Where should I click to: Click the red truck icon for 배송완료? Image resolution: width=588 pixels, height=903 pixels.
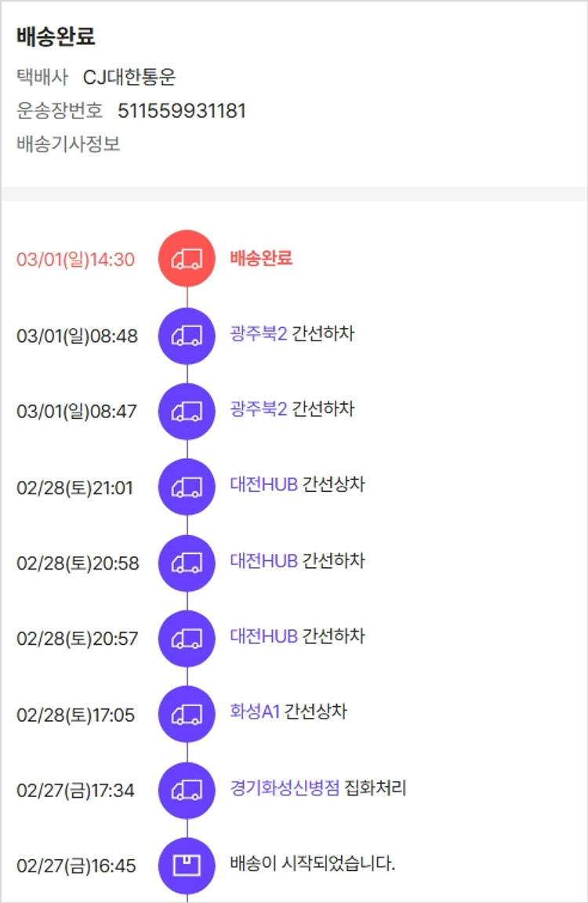(187, 259)
